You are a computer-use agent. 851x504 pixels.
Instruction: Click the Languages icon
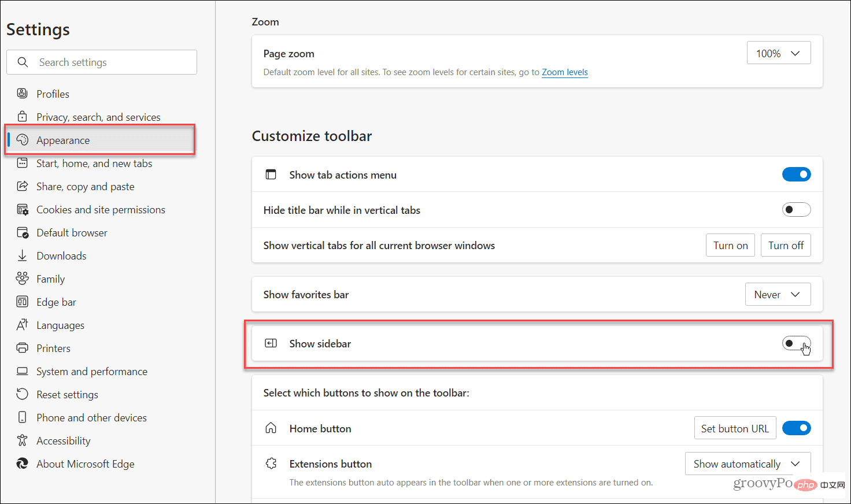[22, 324]
